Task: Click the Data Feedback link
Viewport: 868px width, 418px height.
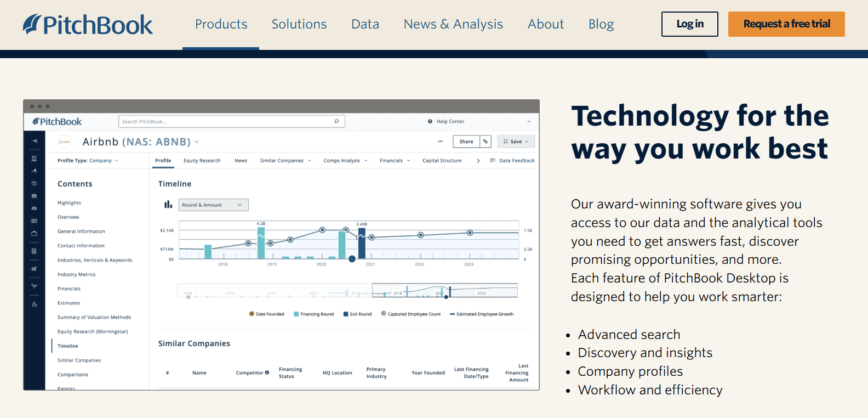Action: [512, 161]
